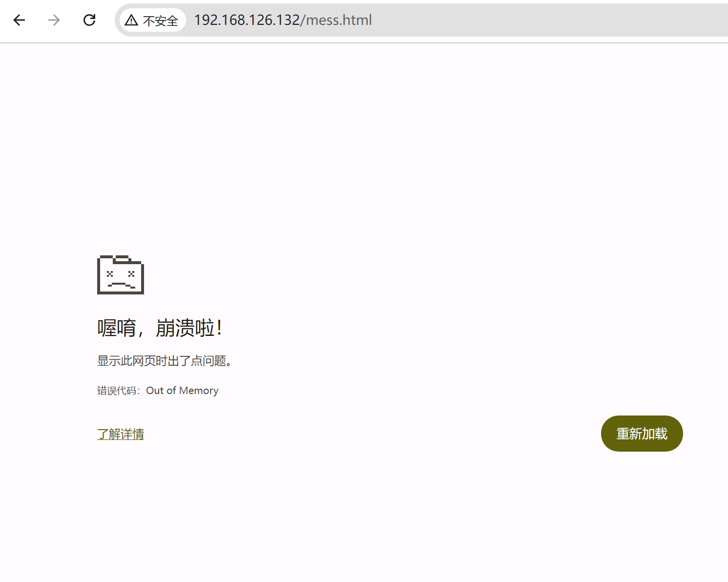
Task: Click the 错误代码 label
Action: coord(116,391)
